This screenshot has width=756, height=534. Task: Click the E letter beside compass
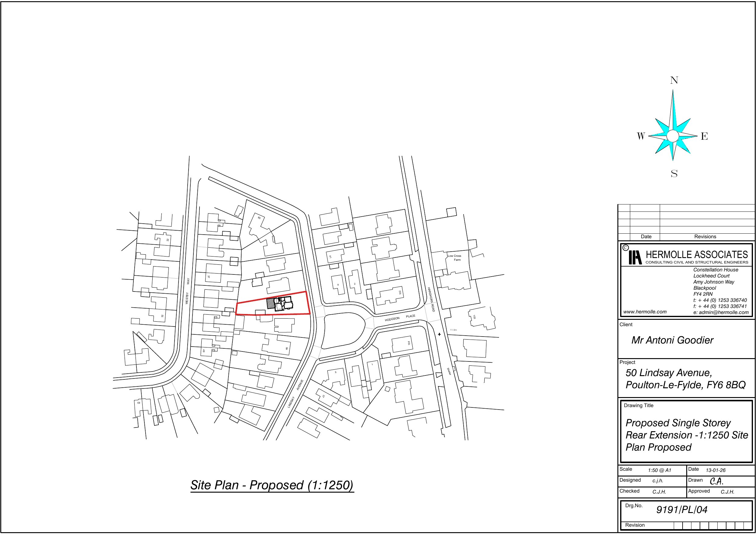[x=704, y=136]
